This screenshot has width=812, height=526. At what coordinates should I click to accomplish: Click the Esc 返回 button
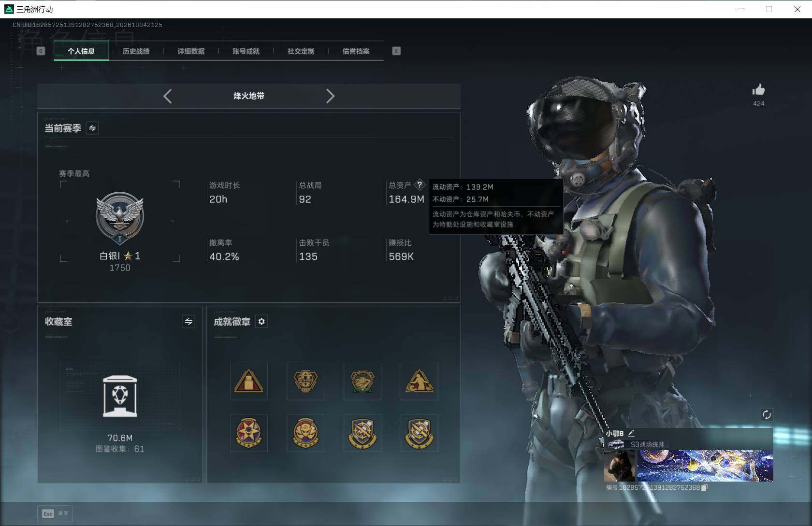point(55,513)
